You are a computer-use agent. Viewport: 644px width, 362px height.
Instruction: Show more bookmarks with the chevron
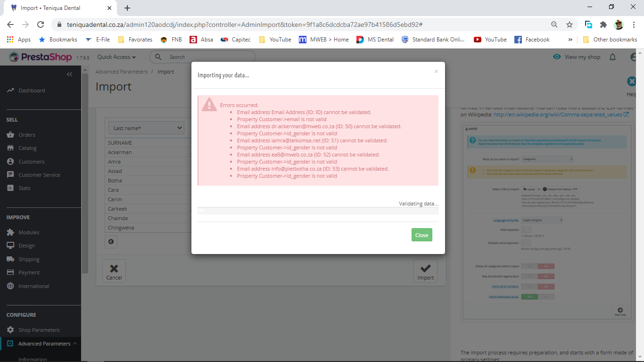coord(570,40)
